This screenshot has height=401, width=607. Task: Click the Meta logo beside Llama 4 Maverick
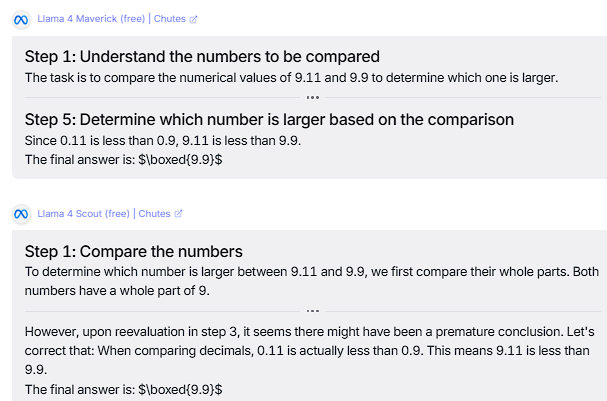(21, 19)
